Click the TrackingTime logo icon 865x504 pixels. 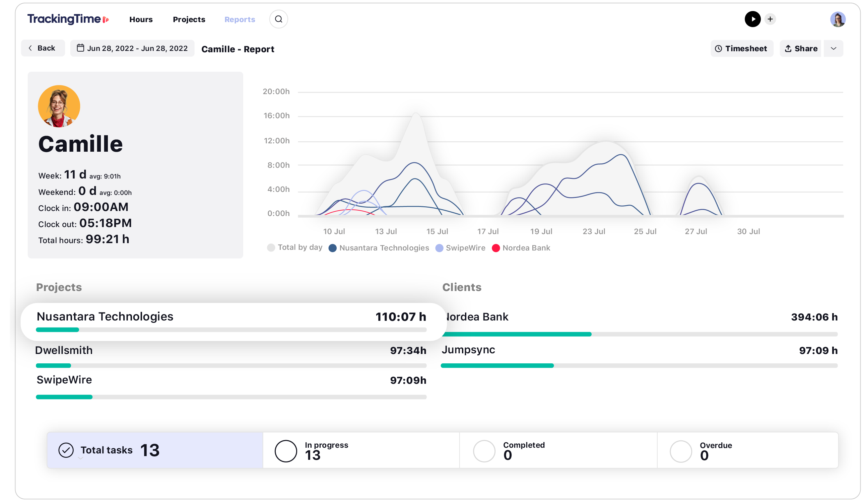coord(109,19)
